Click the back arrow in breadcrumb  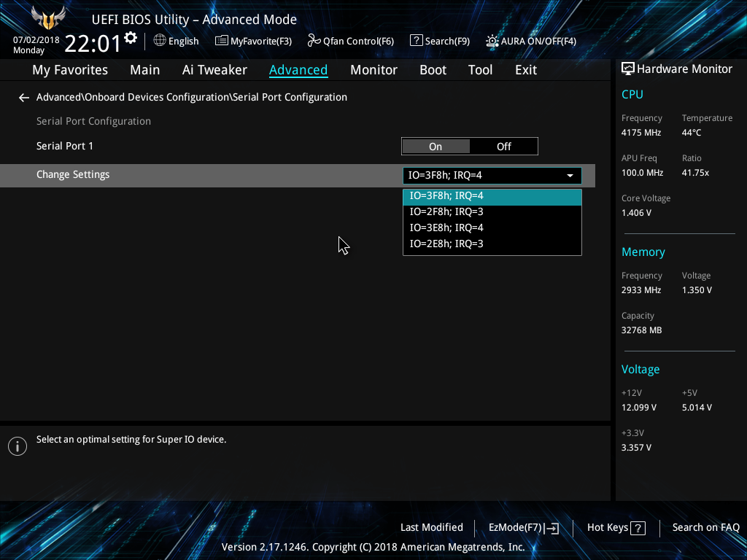coord(24,98)
